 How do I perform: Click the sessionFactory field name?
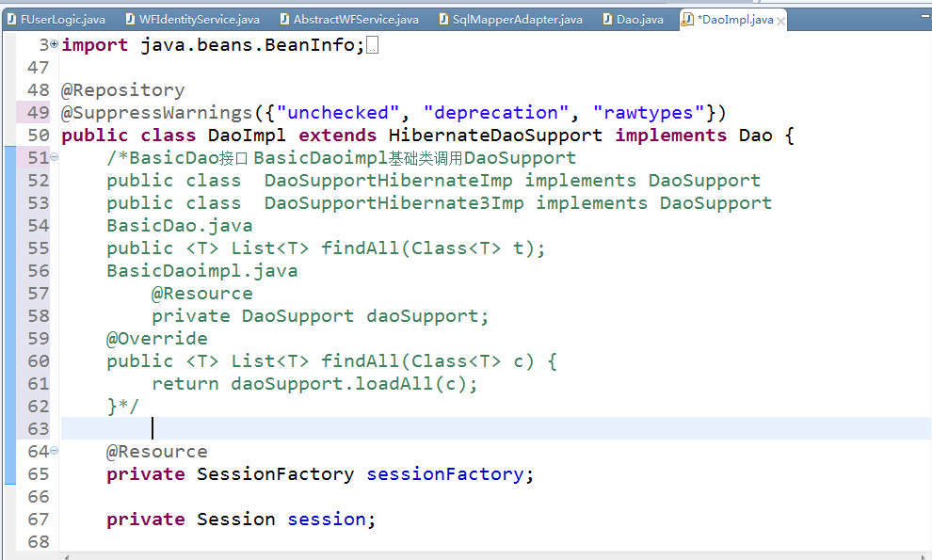coord(444,474)
